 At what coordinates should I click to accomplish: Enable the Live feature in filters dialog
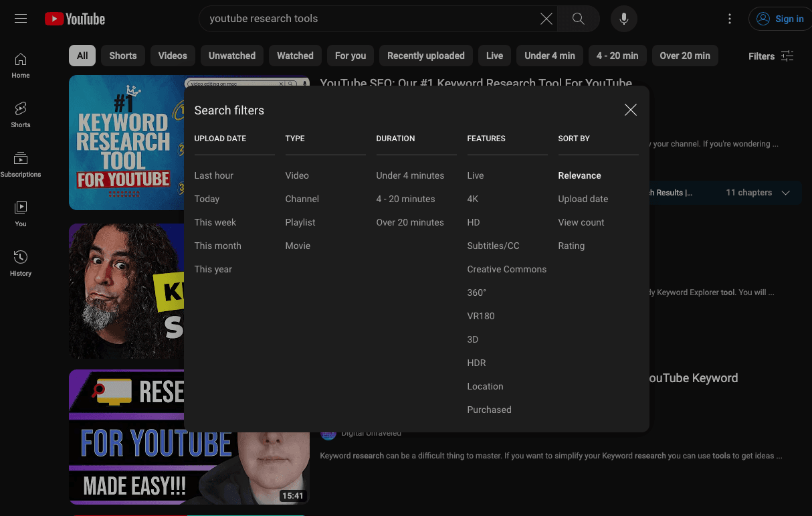click(476, 175)
